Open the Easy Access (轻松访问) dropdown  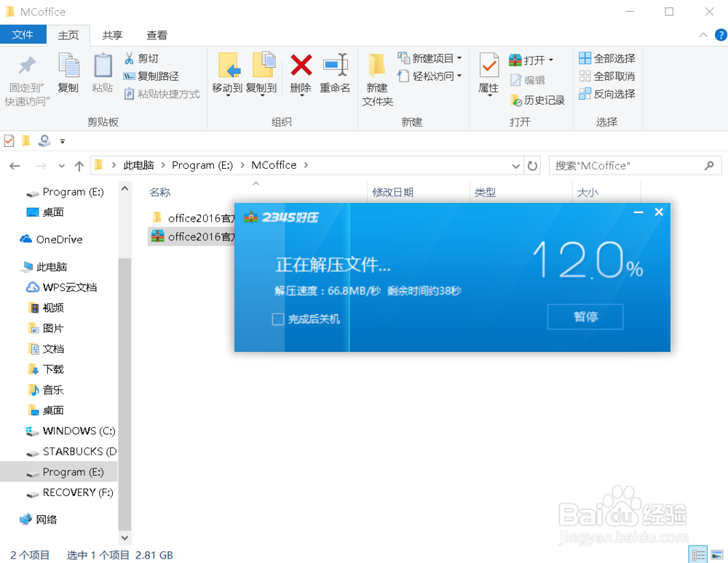click(x=430, y=76)
